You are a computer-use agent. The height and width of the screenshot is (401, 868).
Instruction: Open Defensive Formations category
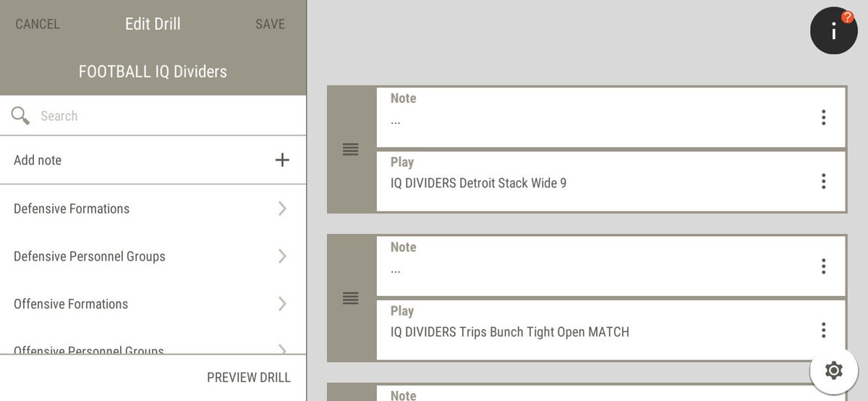coord(153,208)
